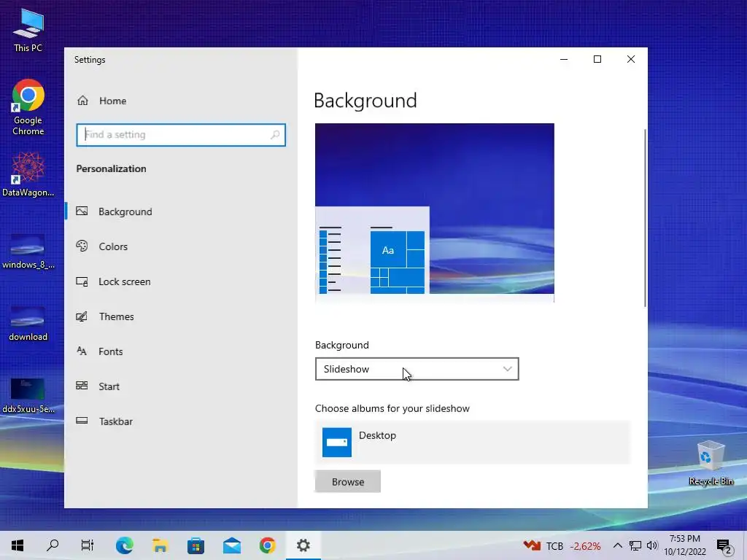Viewport: 747px width, 560px height.
Task: Maximize the Settings window
Action: coord(597,59)
